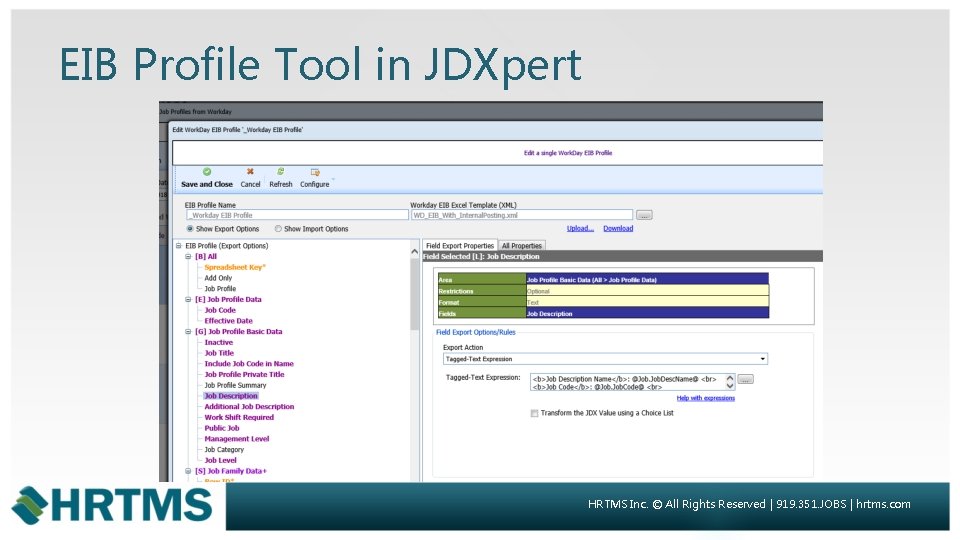Open the Configure toolbar icon
The height and width of the screenshot is (540, 960).
[315, 173]
